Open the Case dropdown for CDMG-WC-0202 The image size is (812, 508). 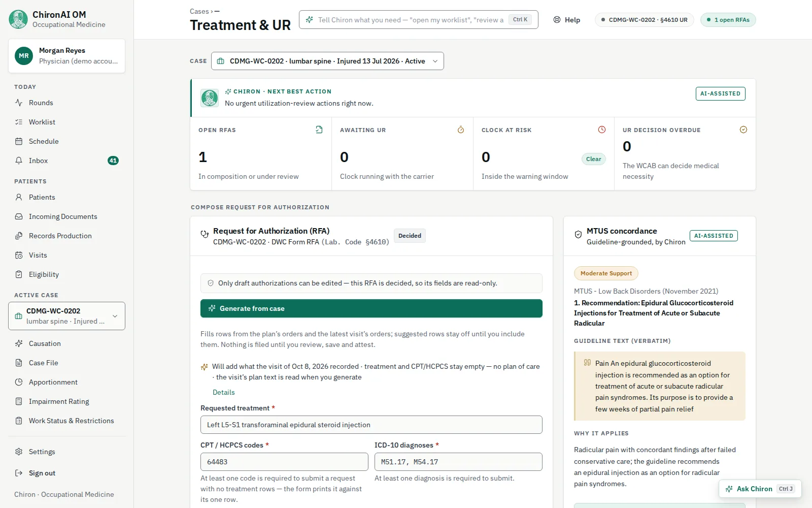327,61
